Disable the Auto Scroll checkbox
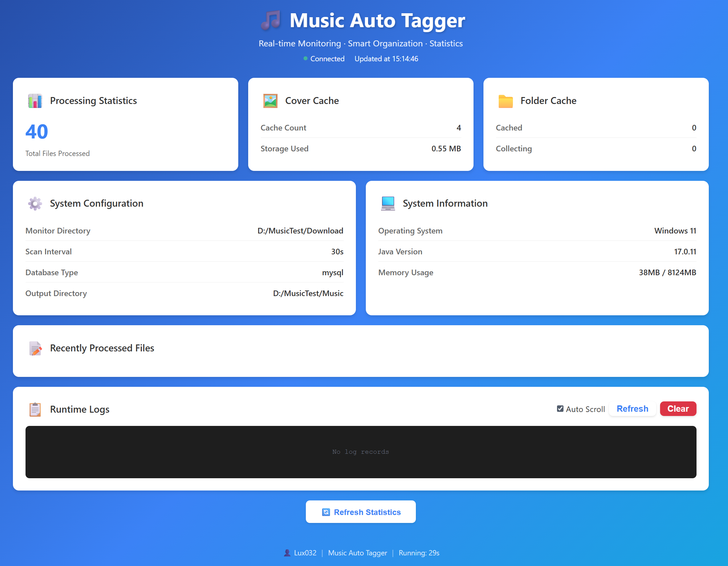Image resolution: width=728 pixels, height=566 pixels. point(560,409)
